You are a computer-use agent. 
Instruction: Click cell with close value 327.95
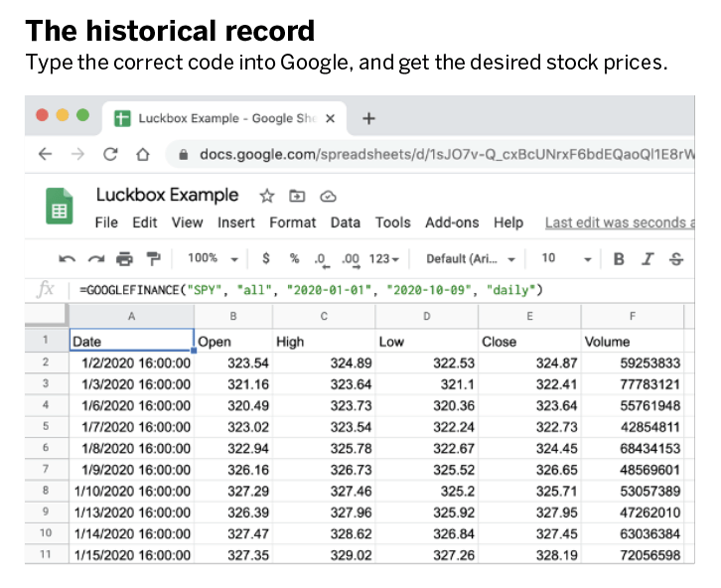point(529,513)
